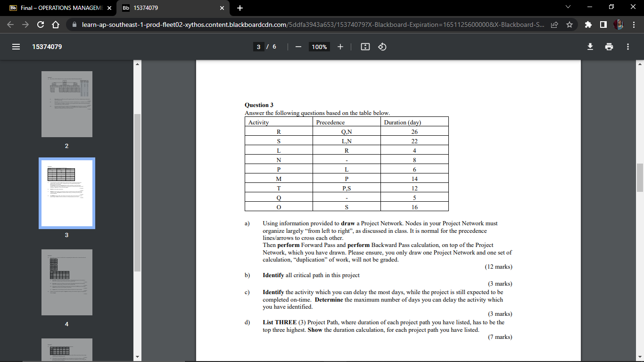The width and height of the screenshot is (644, 362).
Task: Click the "(12 marks)" text
Action: coord(498,267)
